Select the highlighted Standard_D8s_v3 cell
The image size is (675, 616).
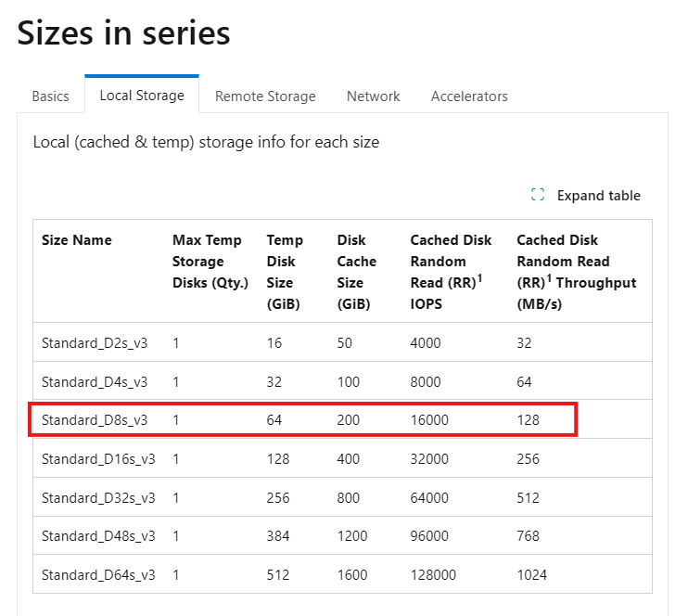(95, 420)
